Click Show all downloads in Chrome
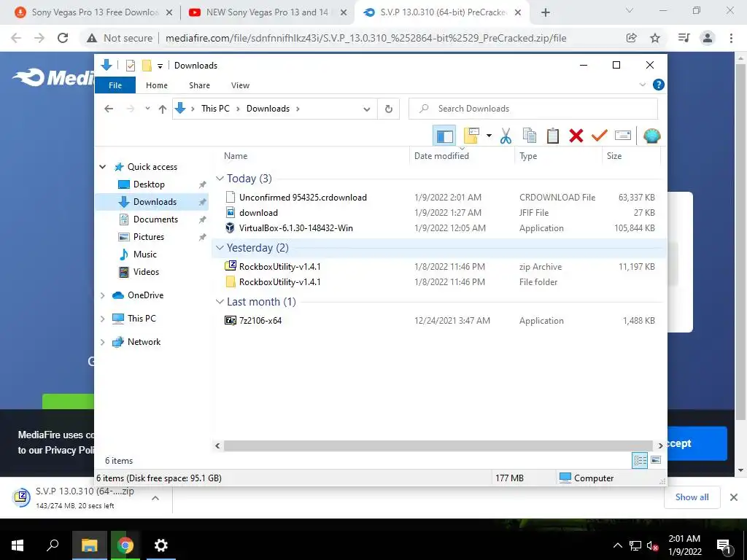Viewport: 747px width, 560px height. [692, 497]
